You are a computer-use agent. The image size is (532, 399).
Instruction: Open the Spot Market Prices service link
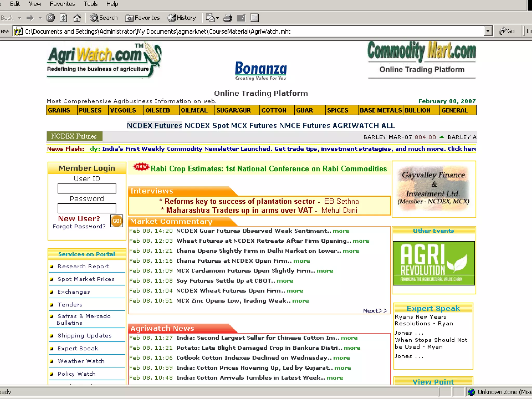pos(86,279)
